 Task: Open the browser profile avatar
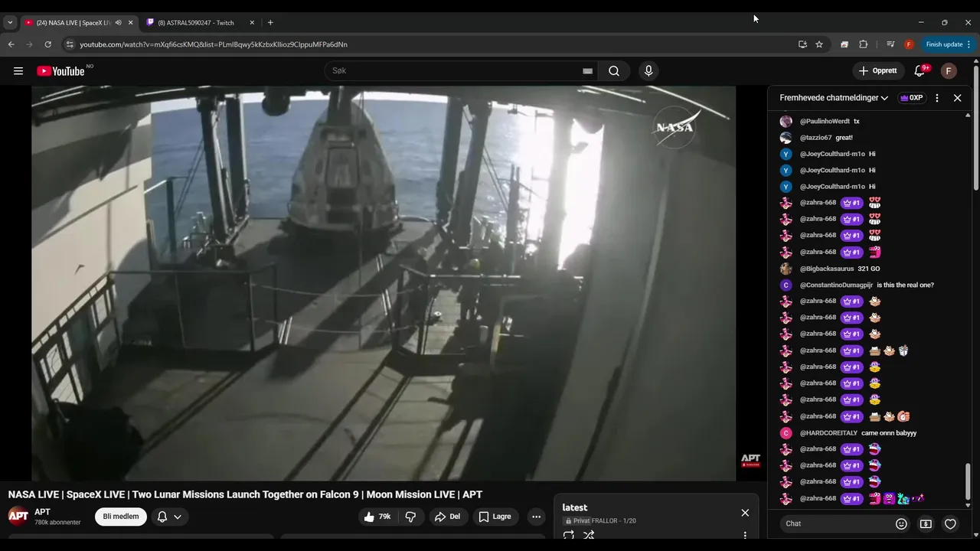(x=909, y=44)
